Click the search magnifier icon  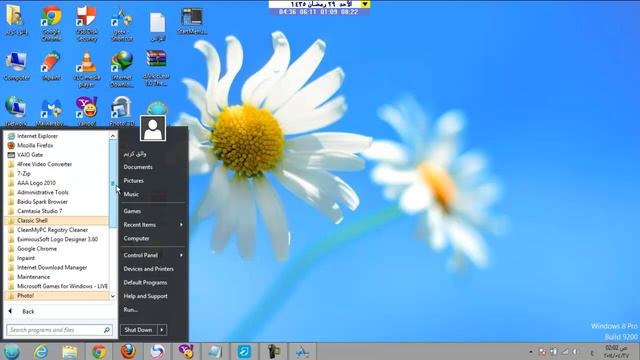coord(107,330)
